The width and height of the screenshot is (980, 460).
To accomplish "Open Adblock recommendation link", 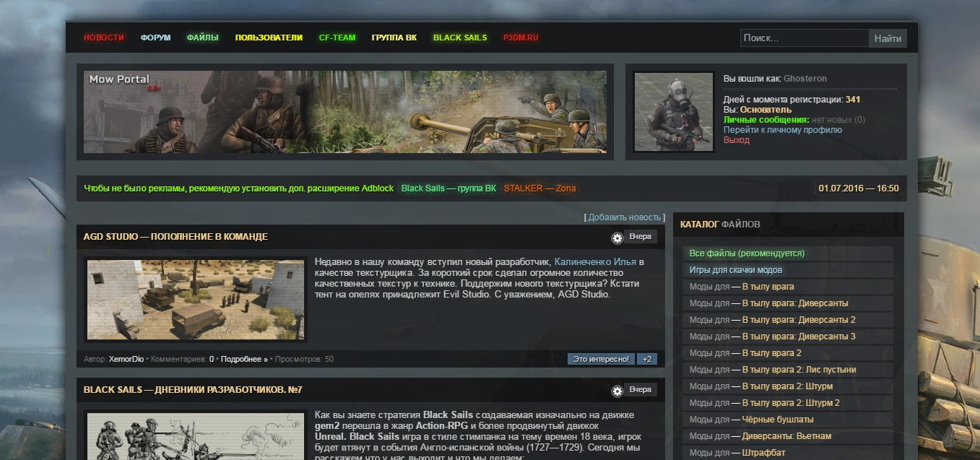I will point(239,188).
